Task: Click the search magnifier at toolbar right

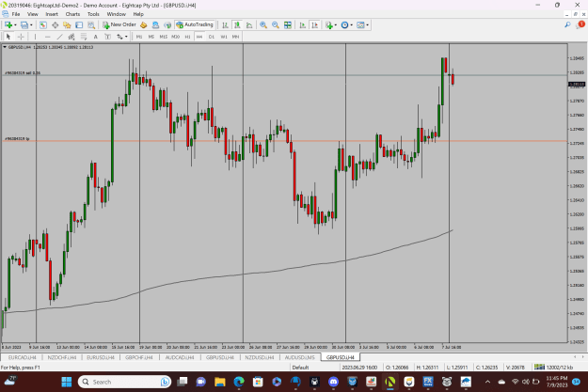Action: 567,24
